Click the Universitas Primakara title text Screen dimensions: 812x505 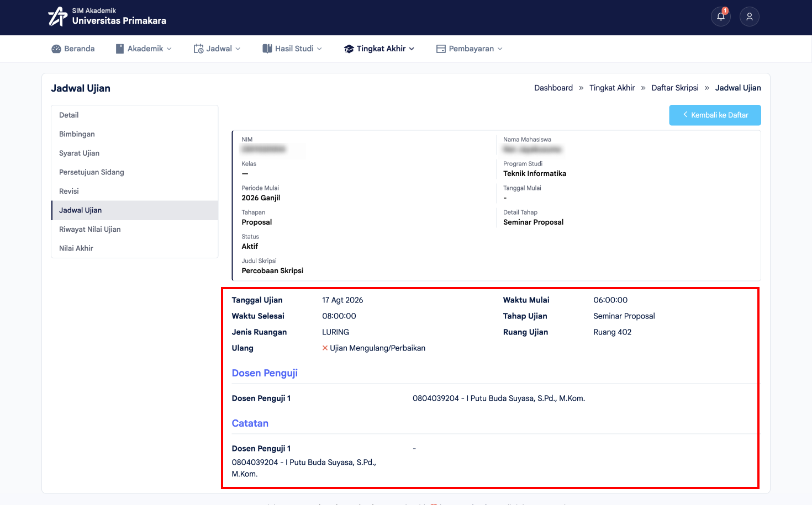point(119,20)
